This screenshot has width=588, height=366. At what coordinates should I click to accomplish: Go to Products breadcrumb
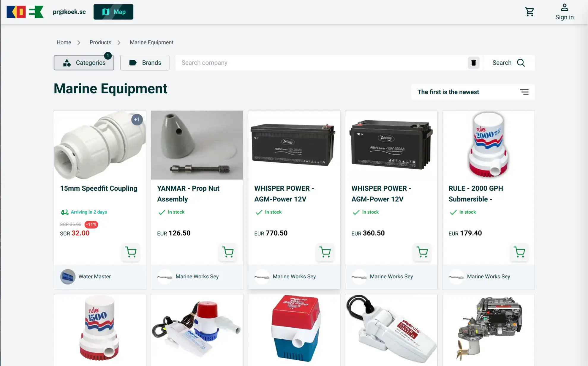tap(100, 42)
